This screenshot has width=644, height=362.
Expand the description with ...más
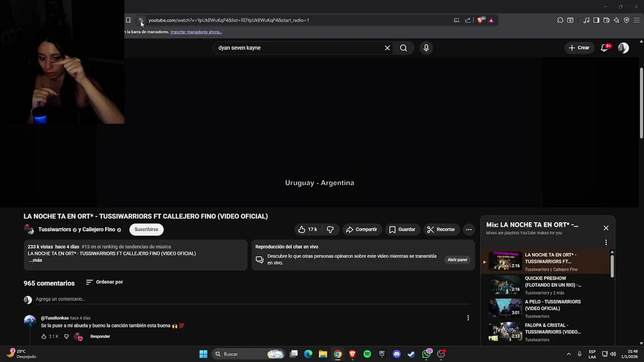coord(36,260)
